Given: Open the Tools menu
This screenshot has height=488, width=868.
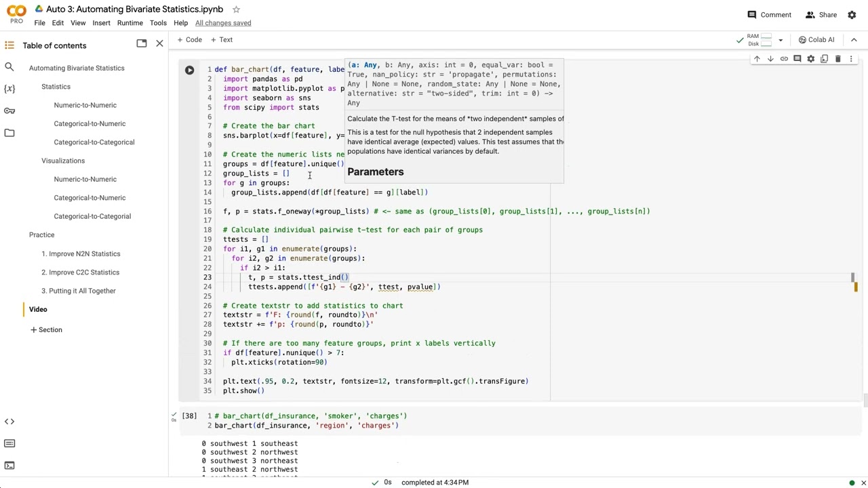Looking at the screenshot, I should point(158,23).
